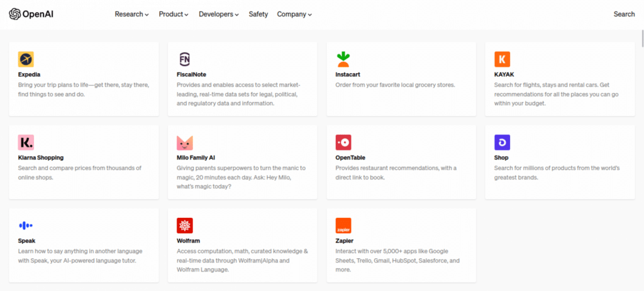Click the Shop plugin title
This screenshot has width=644, height=291.
(x=501, y=157)
